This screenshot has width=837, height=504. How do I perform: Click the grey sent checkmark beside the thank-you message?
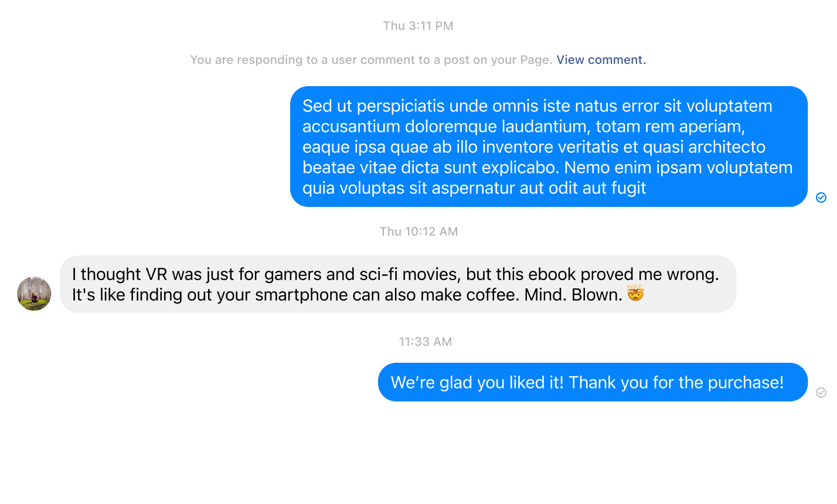tap(821, 393)
